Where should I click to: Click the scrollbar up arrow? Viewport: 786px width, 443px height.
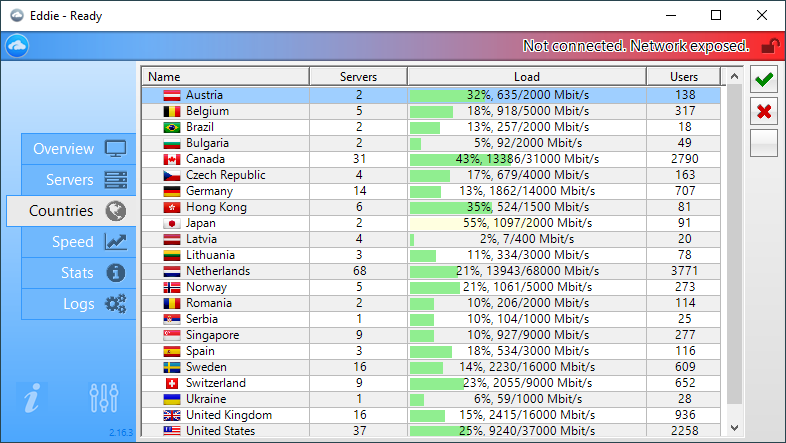pos(734,76)
